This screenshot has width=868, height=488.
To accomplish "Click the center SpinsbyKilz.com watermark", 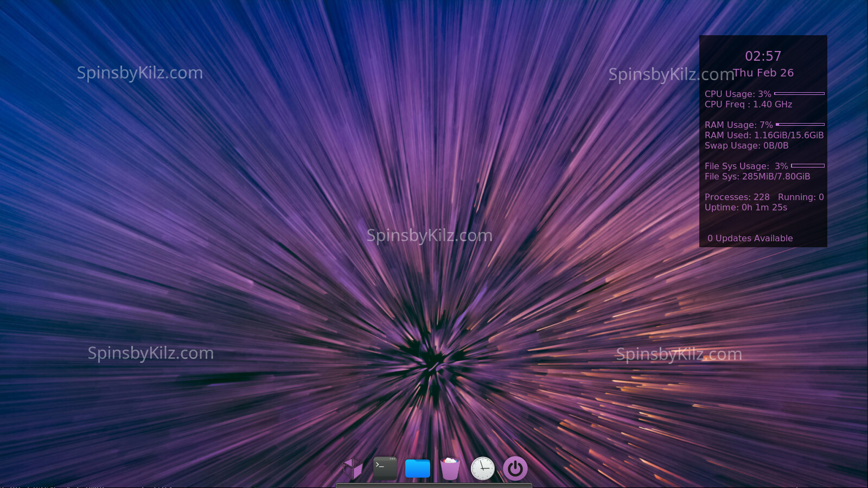I will click(429, 235).
